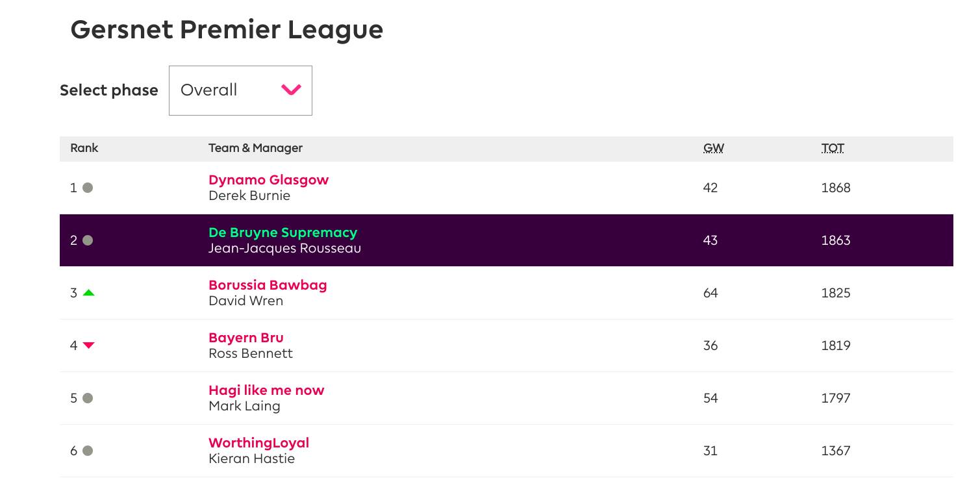Click the Team & Manager column header
980x502 pixels.
tap(255, 148)
